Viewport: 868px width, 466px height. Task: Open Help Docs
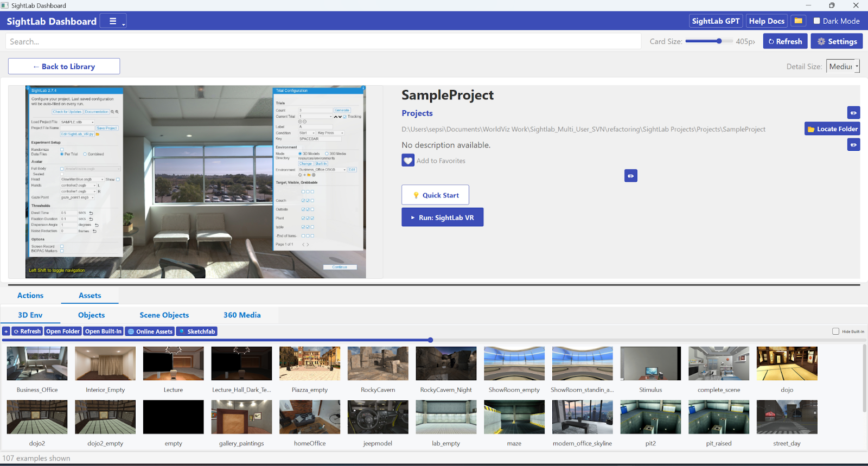coord(767,21)
